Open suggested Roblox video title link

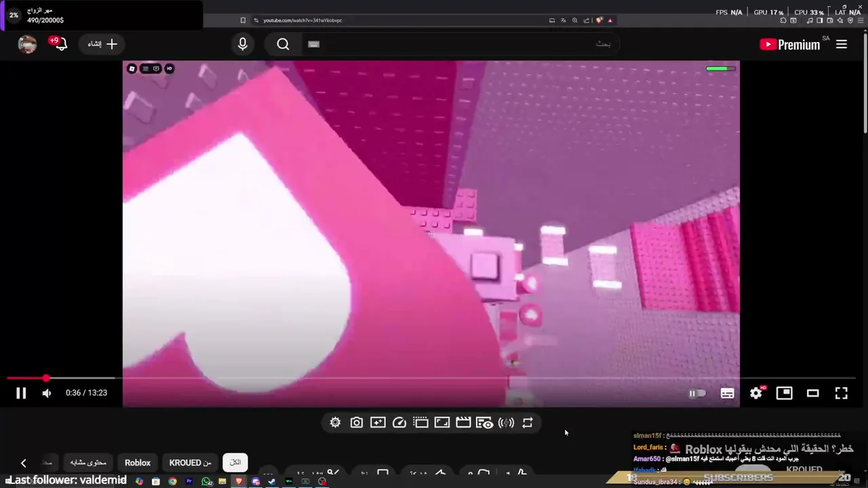pos(762,449)
